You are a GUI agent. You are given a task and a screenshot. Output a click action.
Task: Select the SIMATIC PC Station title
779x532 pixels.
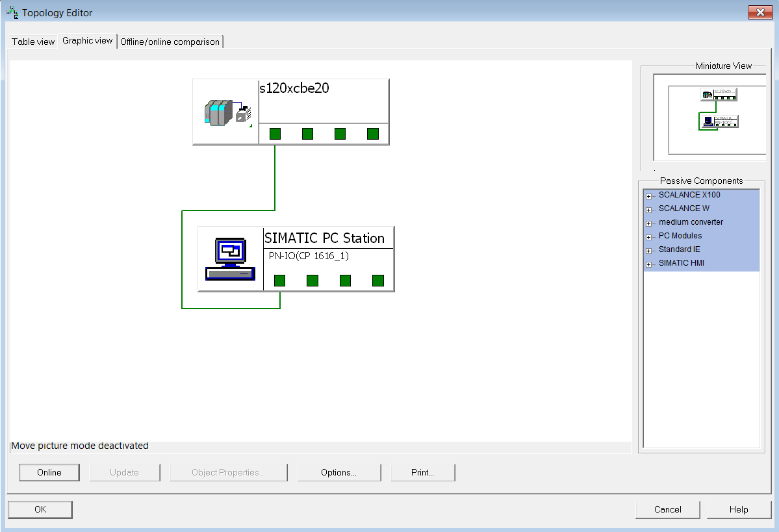[x=324, y=238]
